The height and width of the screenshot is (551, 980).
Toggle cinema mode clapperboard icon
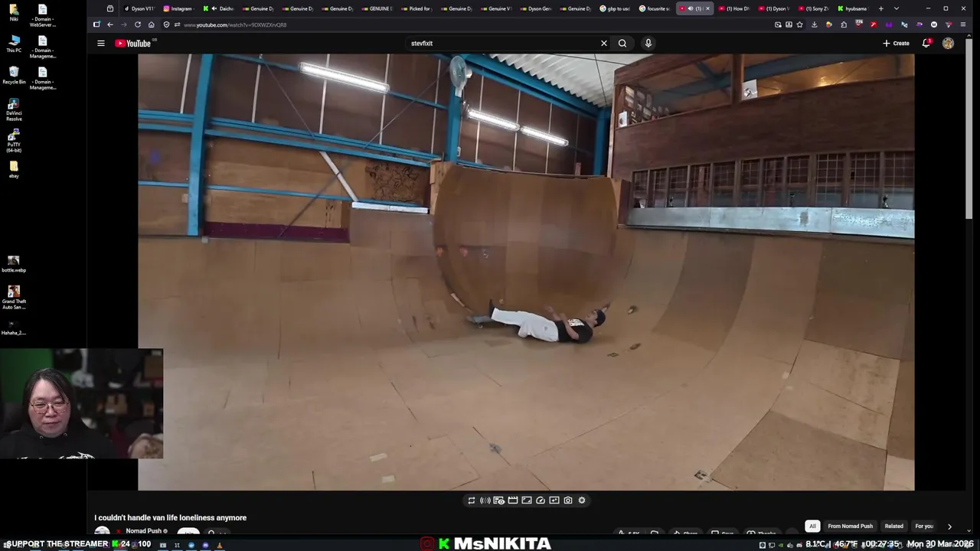[x=513, y=500]
